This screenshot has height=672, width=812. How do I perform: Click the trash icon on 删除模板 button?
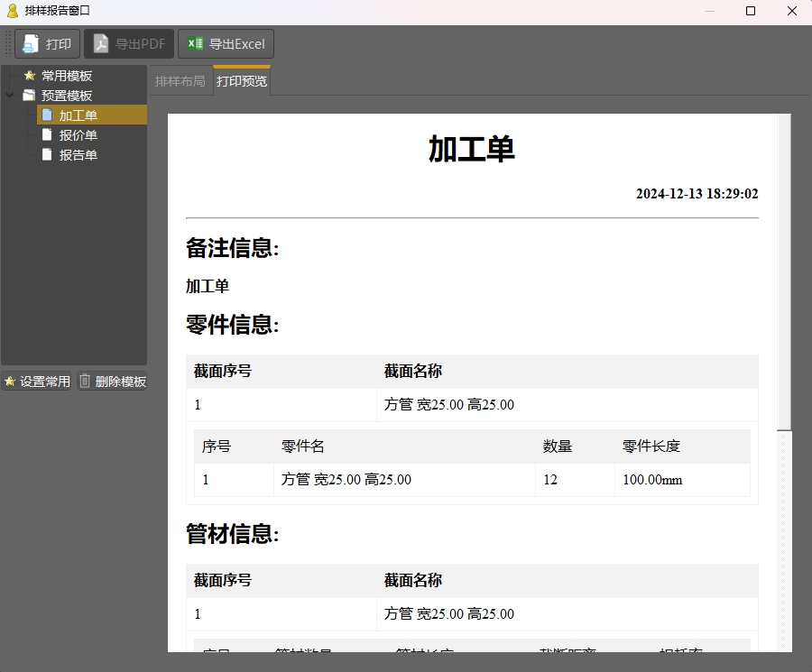(x=85, y=381)
